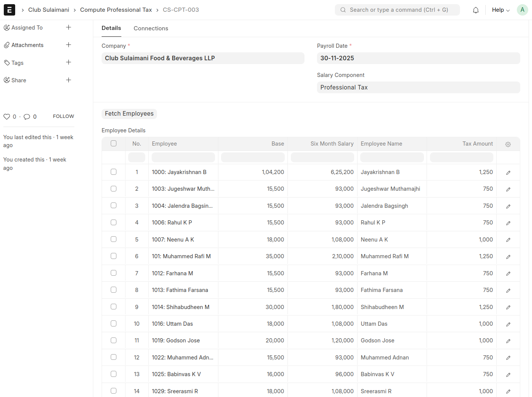Add an assignee with the plus icon
532x397 pixels.
(69, 27)
